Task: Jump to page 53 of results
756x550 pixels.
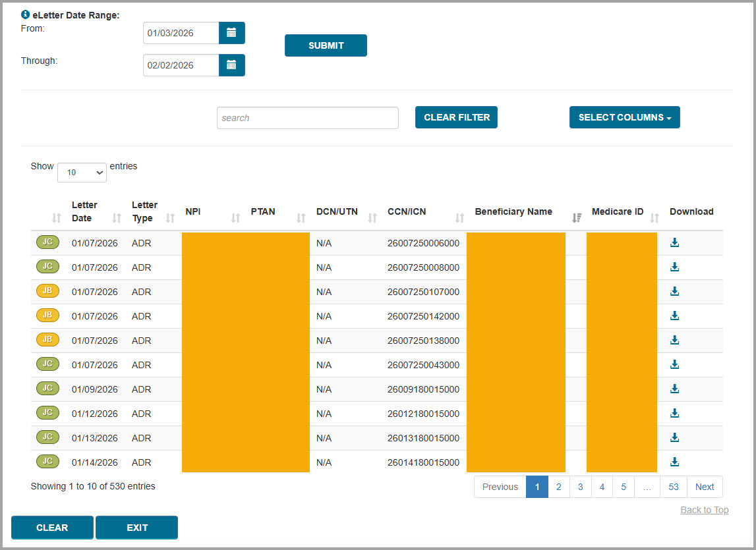Action: [673, 487]
